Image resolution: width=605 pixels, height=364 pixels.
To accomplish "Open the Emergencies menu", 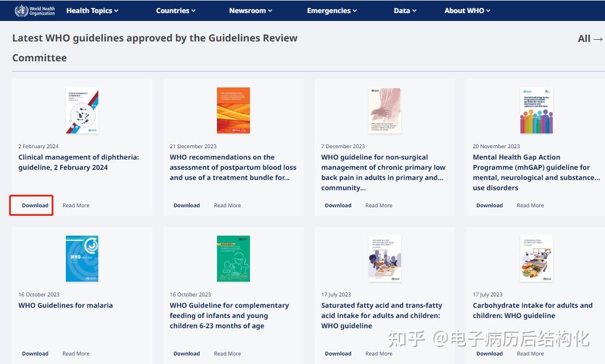I will 332,11.
